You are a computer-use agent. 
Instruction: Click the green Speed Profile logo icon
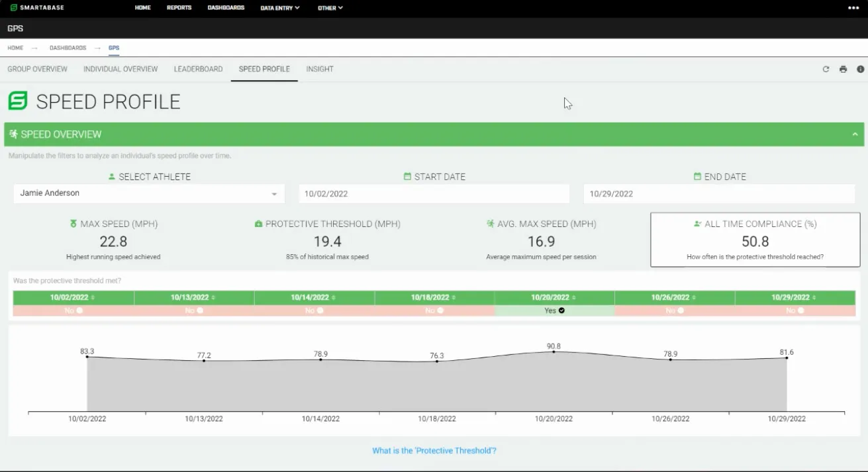click(18, 101)
